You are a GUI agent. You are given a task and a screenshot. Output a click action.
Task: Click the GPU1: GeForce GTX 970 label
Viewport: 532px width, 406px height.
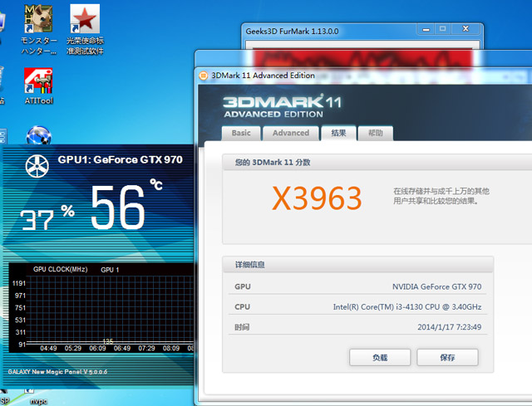click(120, 159)
